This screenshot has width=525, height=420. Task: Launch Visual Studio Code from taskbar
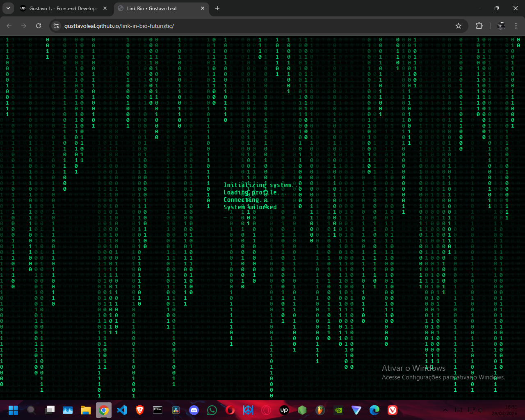122,410
